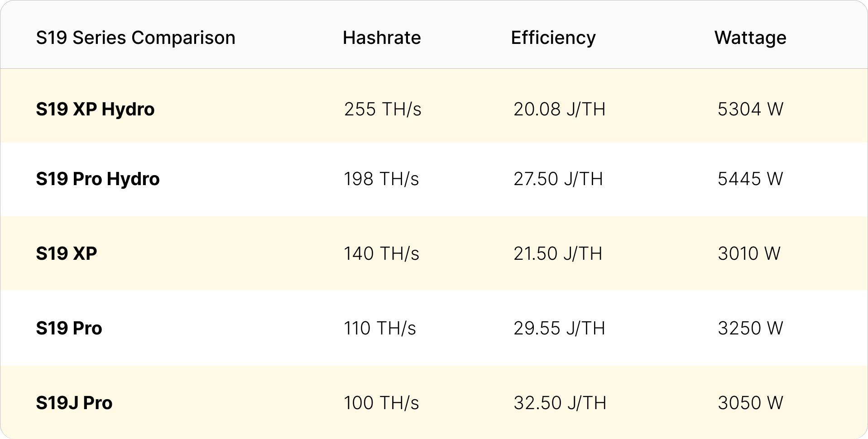Click the 255 TH/s hashrate cell
Image resolution: width=868 pixels, height=439 pixels.
click(383, 109)
